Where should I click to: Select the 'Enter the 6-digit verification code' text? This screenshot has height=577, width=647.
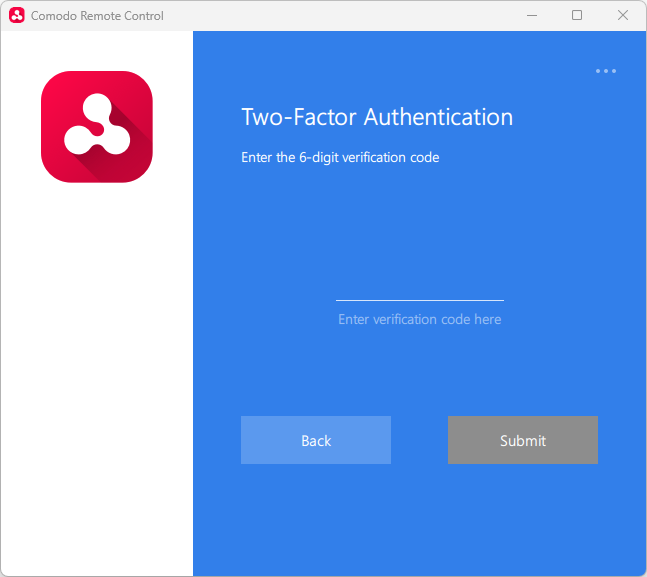tap(340, 157)
